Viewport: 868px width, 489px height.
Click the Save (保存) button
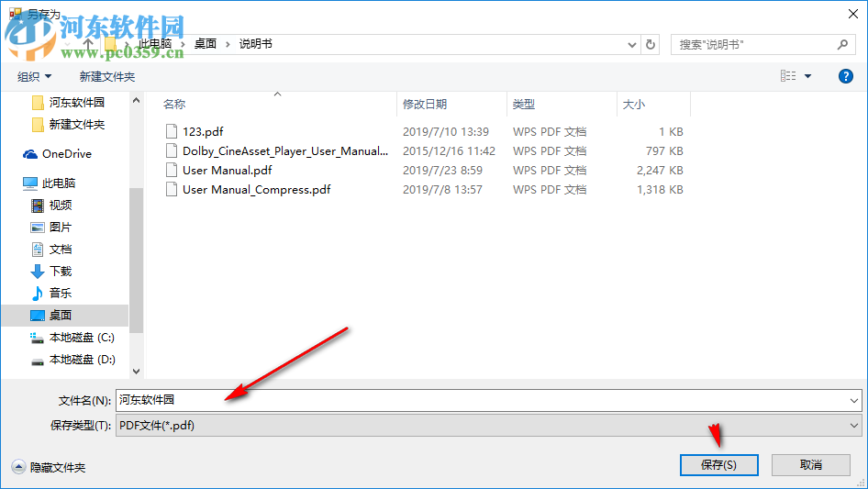click(x=718, y=465)
